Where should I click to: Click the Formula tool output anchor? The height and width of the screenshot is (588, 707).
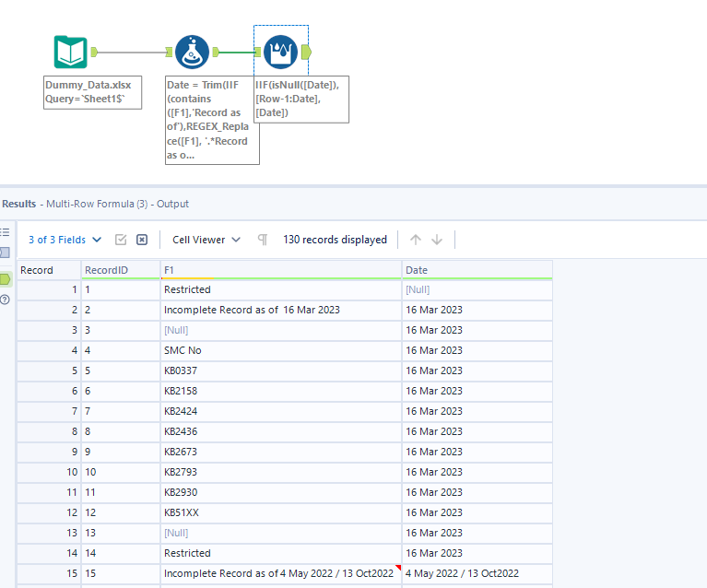coord(216,53)
